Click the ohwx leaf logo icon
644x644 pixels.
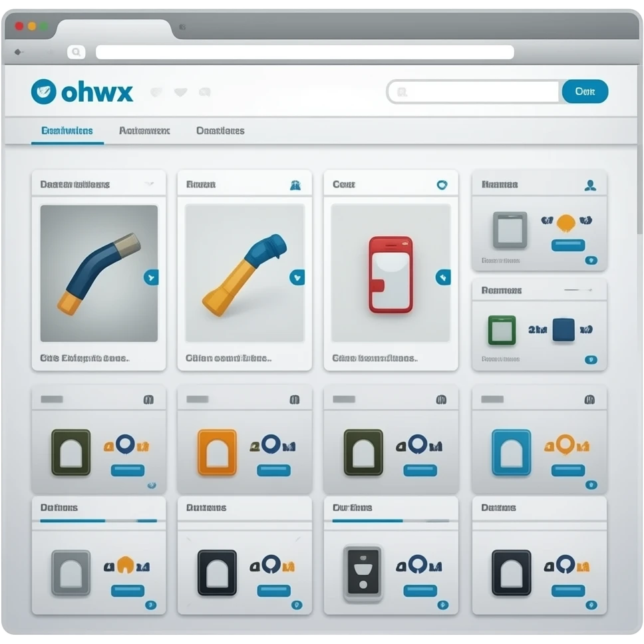(x=43, y=92)
